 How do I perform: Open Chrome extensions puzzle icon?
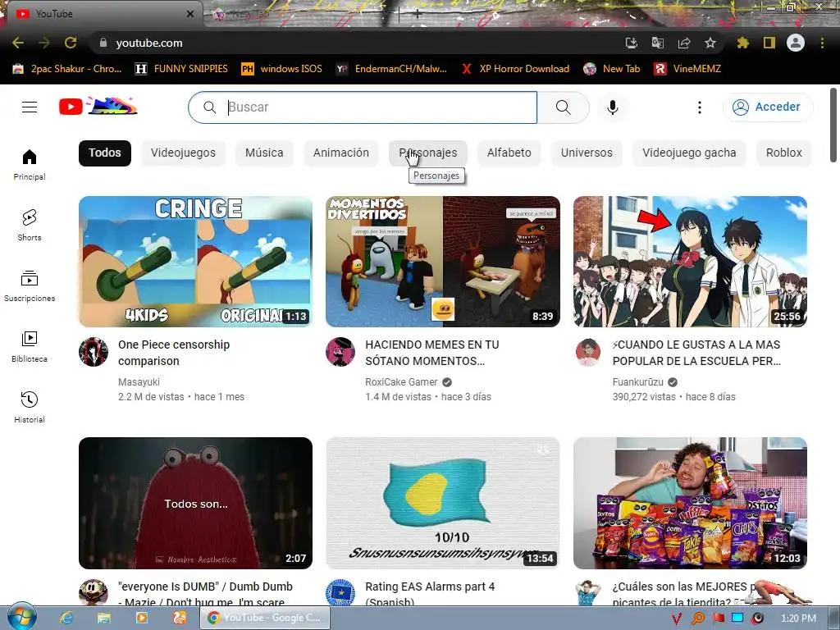(742, 43)
